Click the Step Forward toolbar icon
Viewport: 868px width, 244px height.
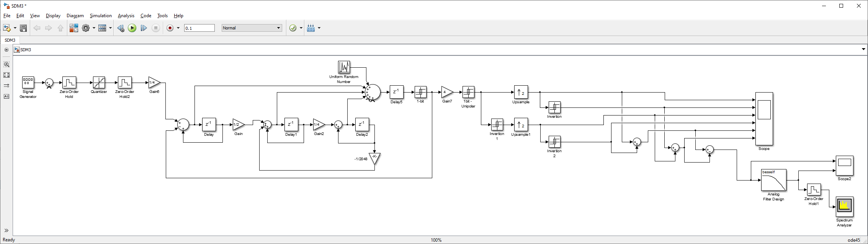[x=144, y=28]
